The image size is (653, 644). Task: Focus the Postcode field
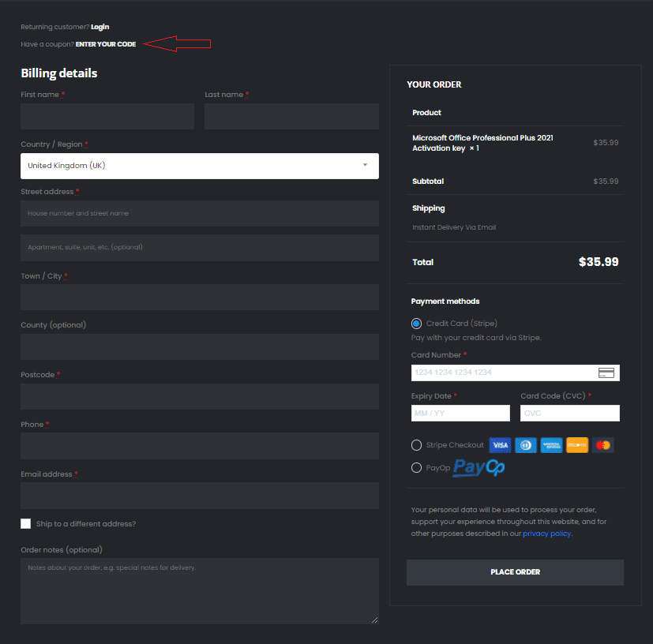pos(200,396)
